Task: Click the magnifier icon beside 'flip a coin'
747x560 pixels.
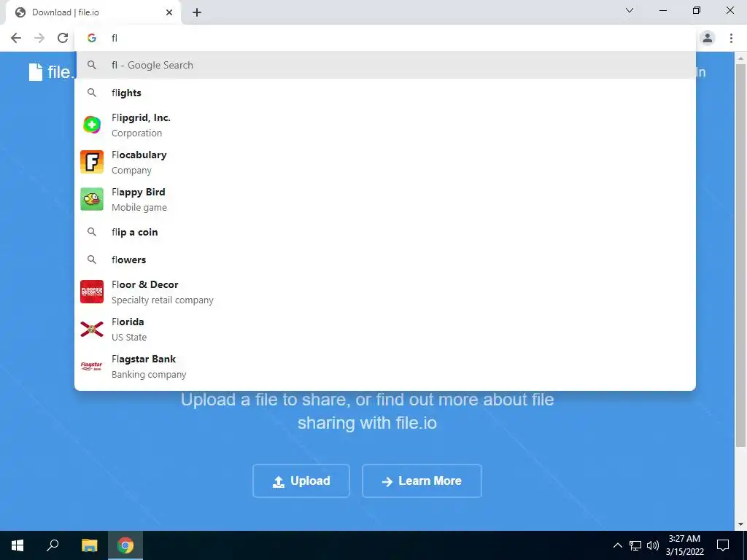Action: (92, 232)
